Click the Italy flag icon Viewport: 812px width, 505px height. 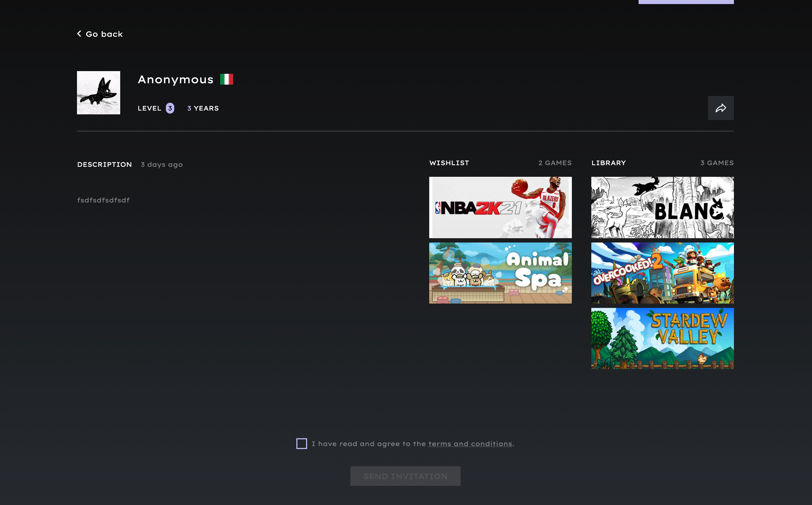[226, 79]
